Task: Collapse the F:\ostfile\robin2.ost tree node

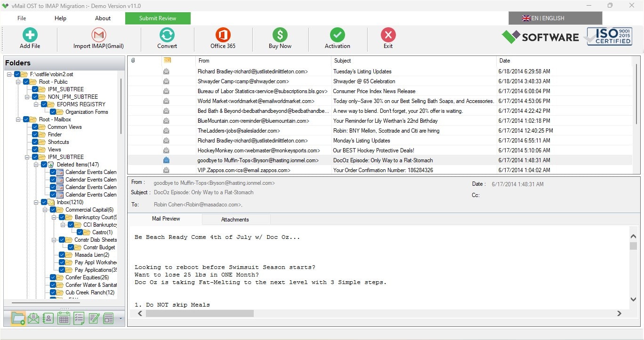Action: click(9, 74)
